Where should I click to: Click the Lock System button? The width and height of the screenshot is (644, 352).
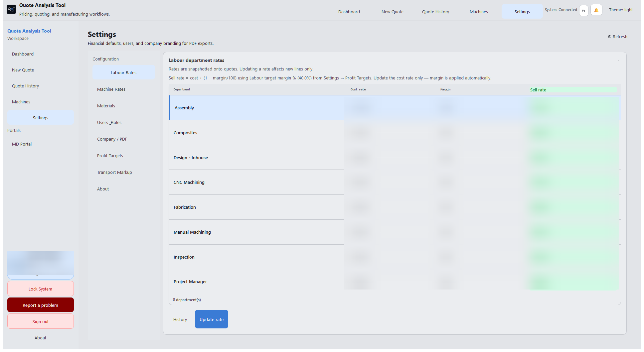pos(40,289)
